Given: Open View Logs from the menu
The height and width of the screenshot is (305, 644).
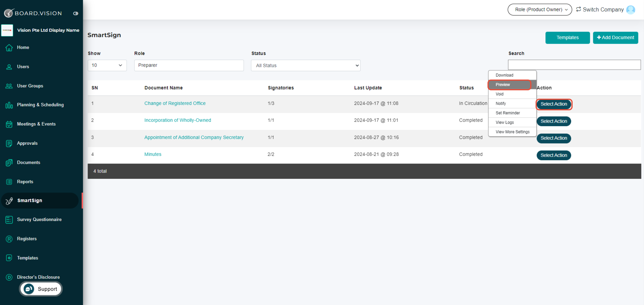Looking at the screenshot, I should pyautogui.click(x=512, y=122).
